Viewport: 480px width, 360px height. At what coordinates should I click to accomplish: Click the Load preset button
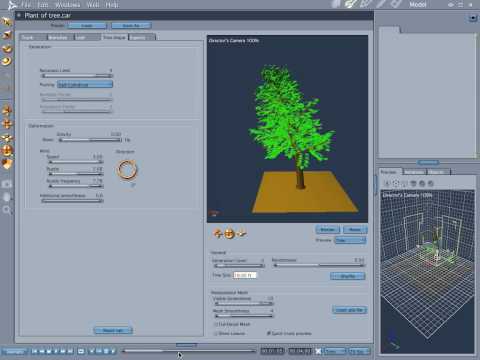[87, 26]
